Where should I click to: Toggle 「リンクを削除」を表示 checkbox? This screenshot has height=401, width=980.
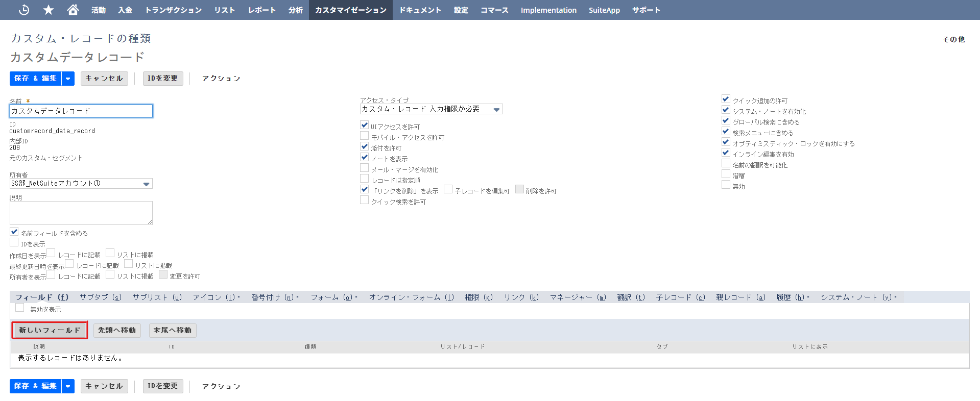pyautogui.click(x=365, y=189)
